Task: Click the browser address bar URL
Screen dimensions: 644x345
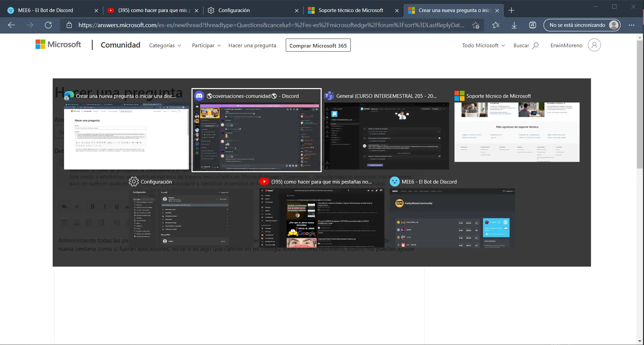Action: (271, 25)
